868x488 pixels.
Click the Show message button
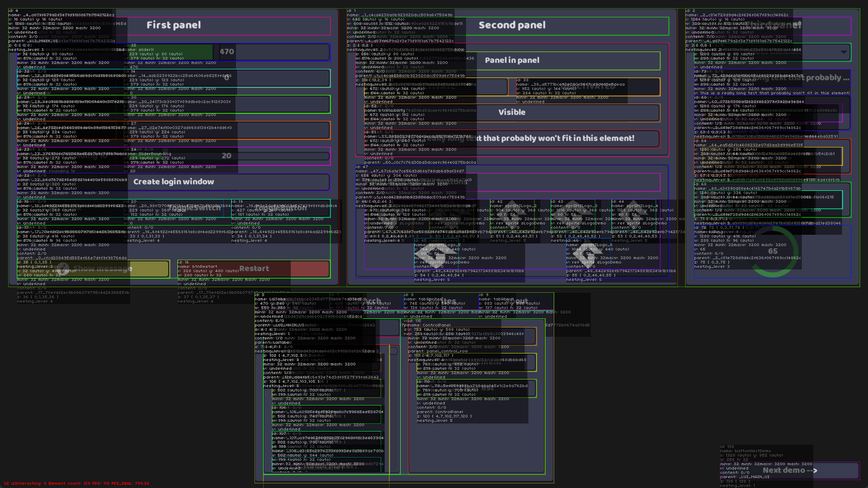click(93, 269)
